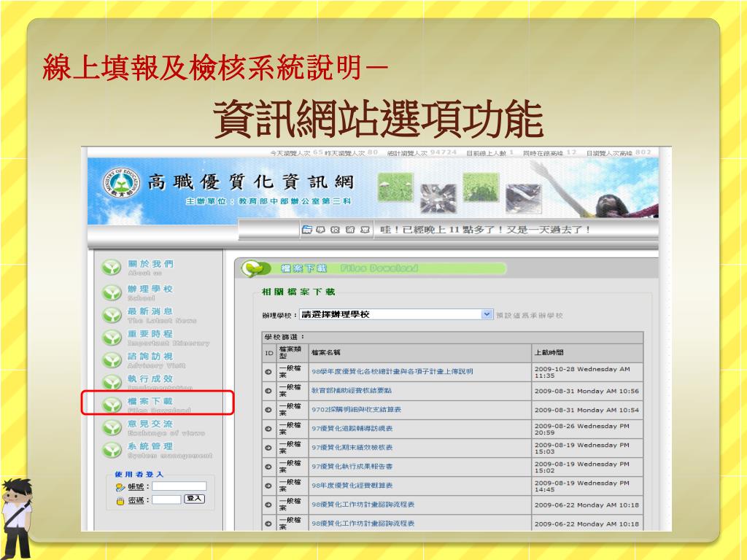Open file link 9702採購明細與收支結算表

coord(356,410)
